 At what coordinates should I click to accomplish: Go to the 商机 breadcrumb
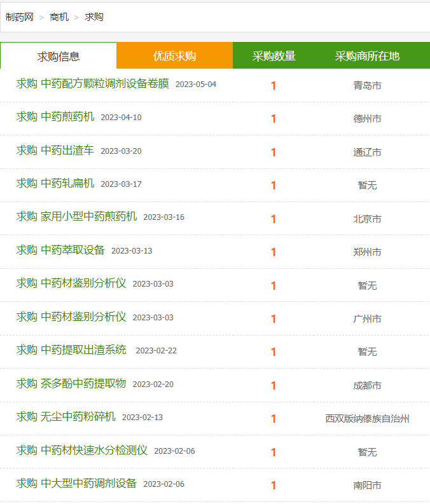point(59,17)
